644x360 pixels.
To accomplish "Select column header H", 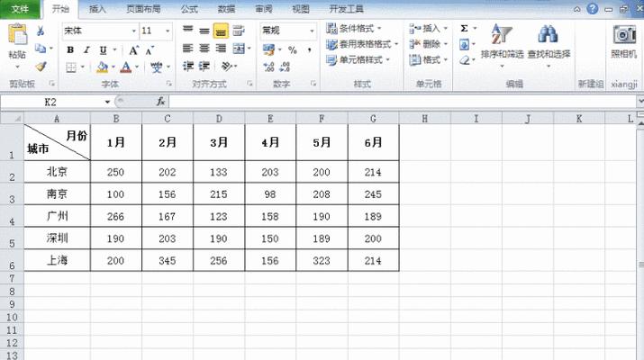I will (424, 119).
